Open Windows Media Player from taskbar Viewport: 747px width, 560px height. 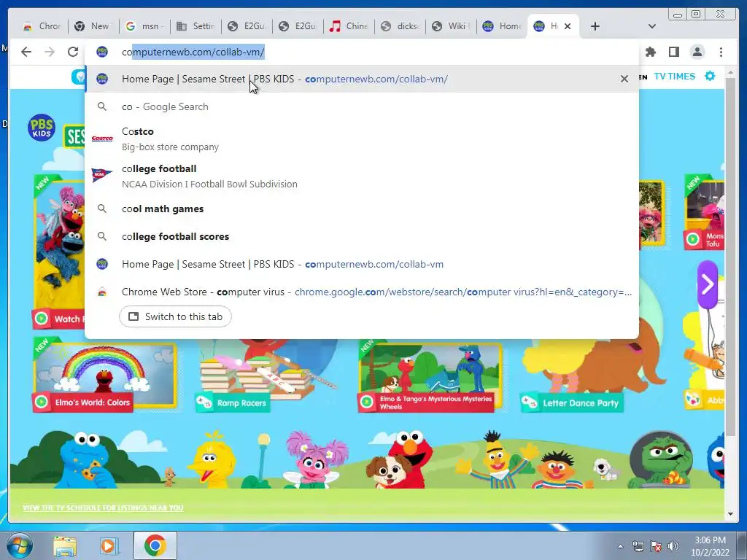[x=109, y=546]
